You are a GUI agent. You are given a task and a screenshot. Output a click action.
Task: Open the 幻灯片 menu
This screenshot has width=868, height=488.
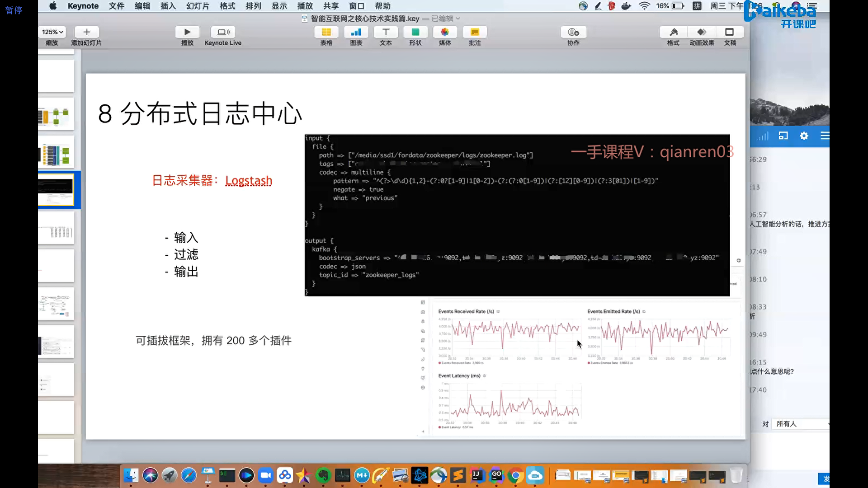tap(198, 6)
